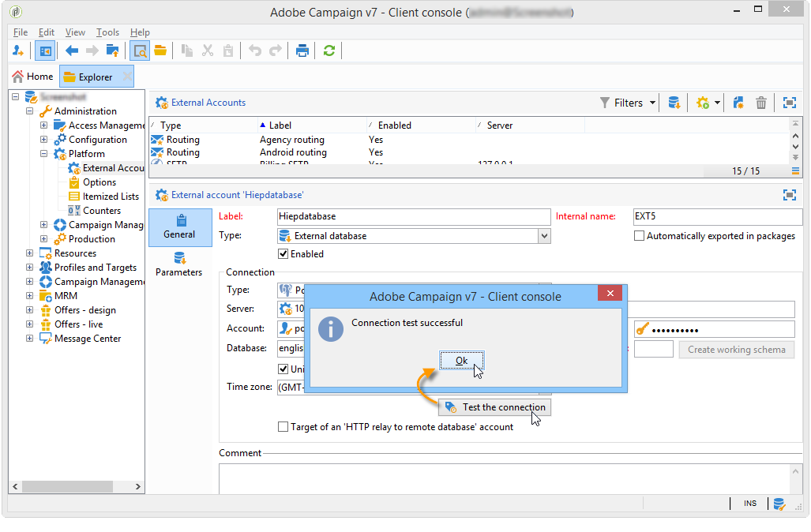Open the account Type dropdown arrow
The width and height of the screenshot is (811, 532).
pyautogui.click(x=544, y=236)
